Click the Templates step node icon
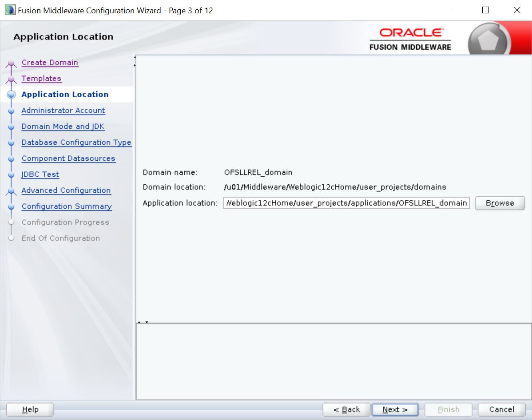The height and width of the screenshot is (420, 532). pos(11,79)
